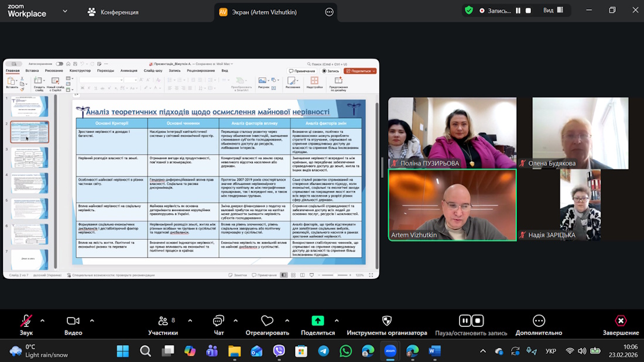Click the green encryption shield icon
The width and height of the screenshot is (644, 362).
[x=468, y=11]
